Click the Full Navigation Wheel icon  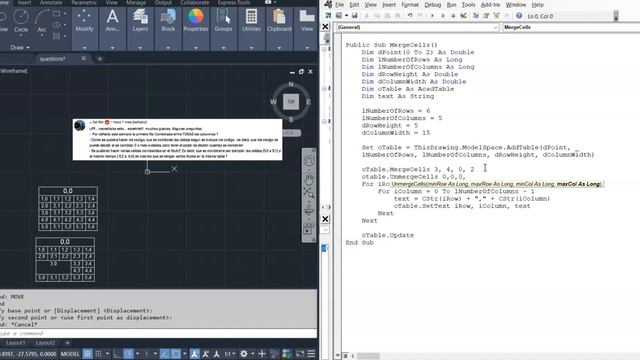(x=309, y=161)
